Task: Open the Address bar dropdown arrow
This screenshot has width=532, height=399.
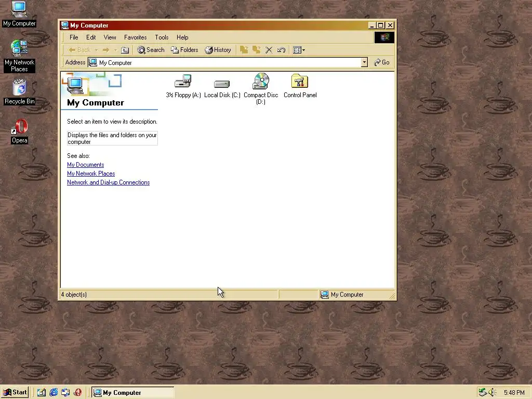Action: (x=364, y=62)
